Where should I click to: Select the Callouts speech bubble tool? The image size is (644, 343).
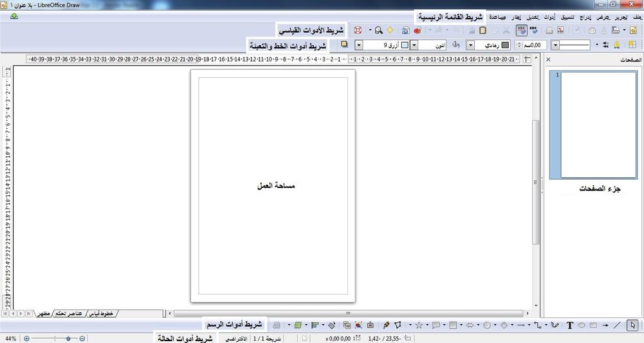click(436, 325)
